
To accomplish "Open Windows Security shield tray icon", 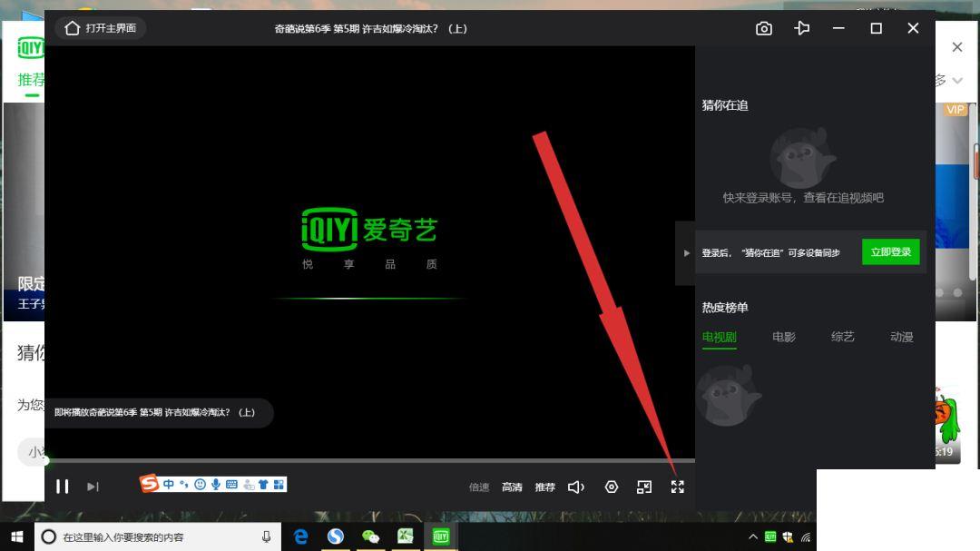I will pos(788,536).
